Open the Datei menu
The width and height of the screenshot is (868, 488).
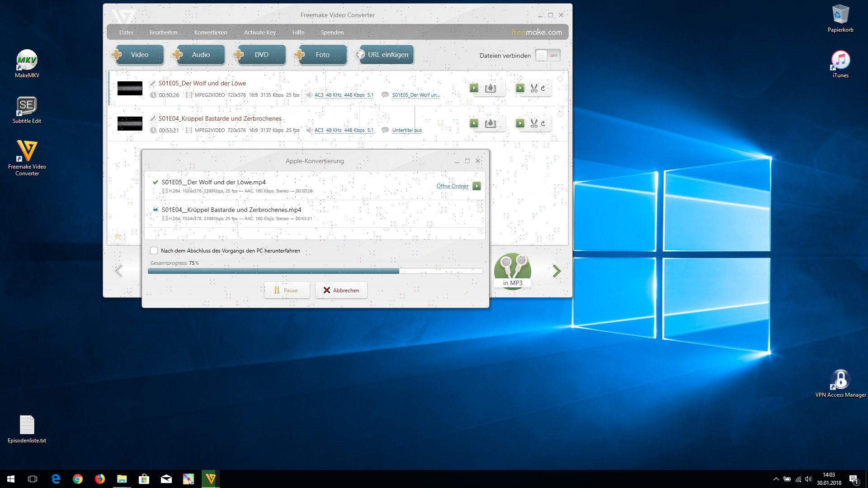pos(126,33)
